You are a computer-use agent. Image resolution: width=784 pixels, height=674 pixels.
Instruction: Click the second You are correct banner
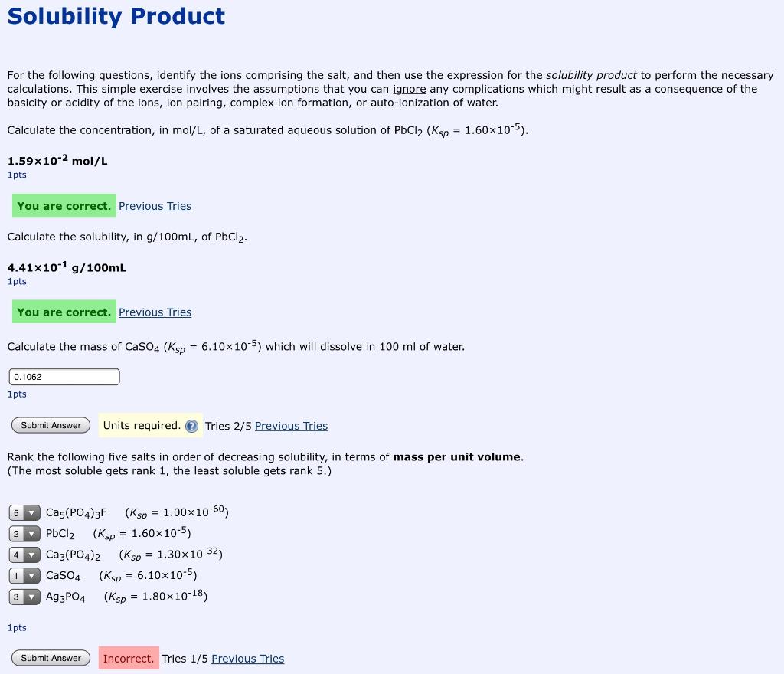point(64,312)
